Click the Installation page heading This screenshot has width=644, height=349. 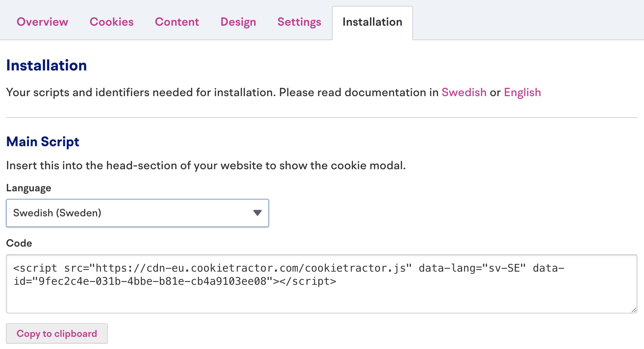tap(46, 66)
